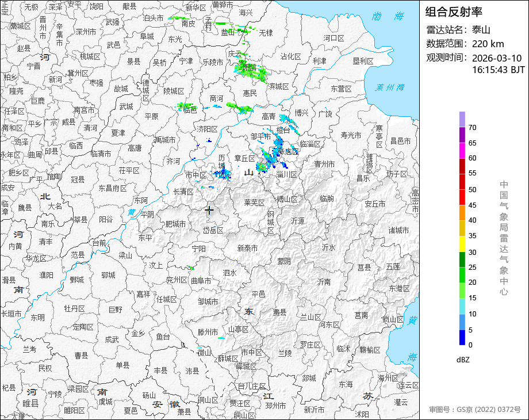Image resolution: width=529 pixels, height=420 pixels.
Task: Click the 垦利区 label
Action: (x=363, y=61)
